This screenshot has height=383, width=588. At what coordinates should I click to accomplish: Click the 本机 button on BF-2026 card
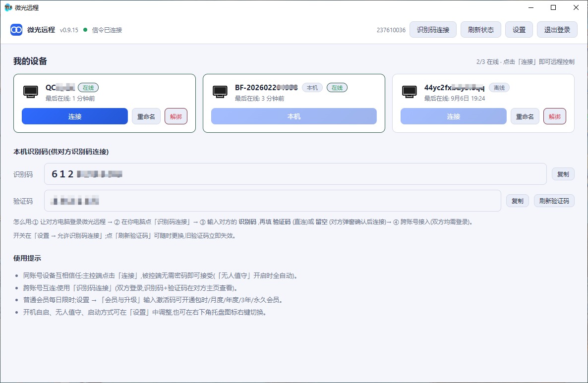(294, 116)
